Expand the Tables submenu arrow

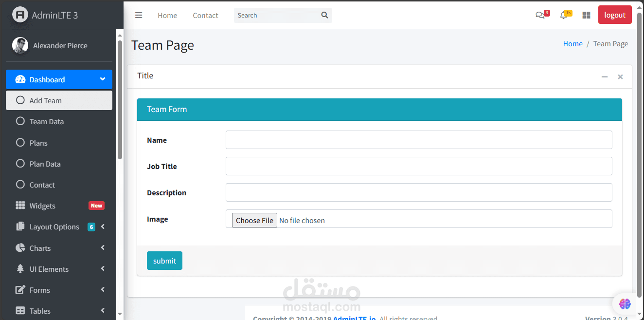pos(103,310)
